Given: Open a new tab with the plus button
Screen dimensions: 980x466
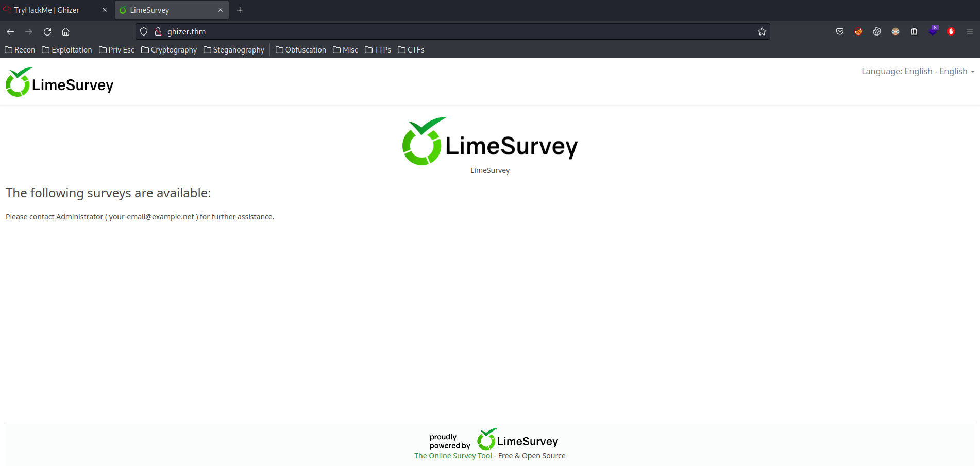Looking at the screenshot, I should click(240, 10).
